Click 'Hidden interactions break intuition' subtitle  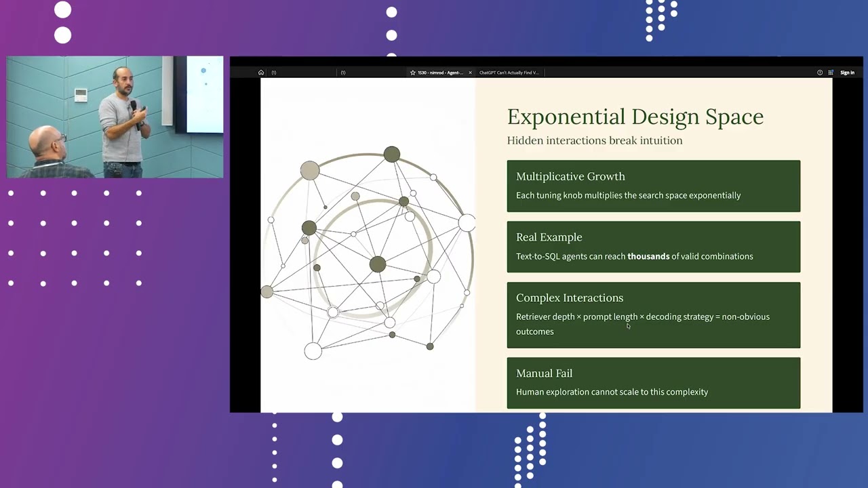pos(595,140)
